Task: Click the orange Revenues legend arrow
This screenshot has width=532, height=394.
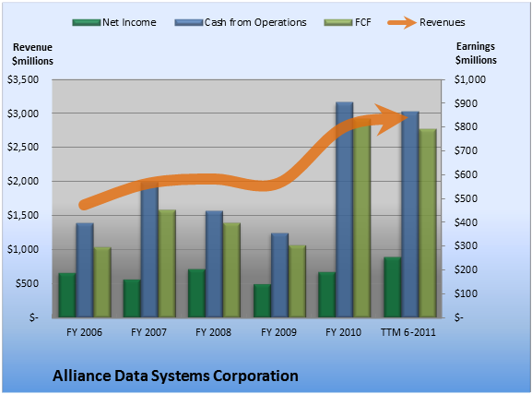Action: 402,23
